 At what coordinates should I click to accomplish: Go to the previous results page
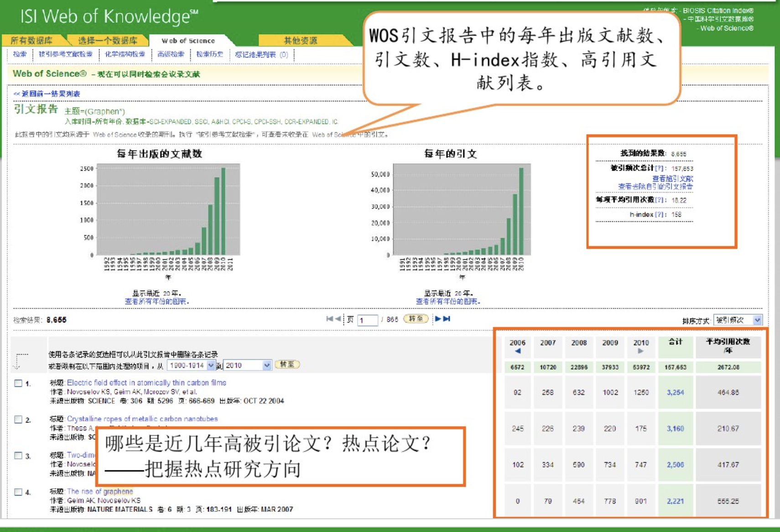point(338,319)
